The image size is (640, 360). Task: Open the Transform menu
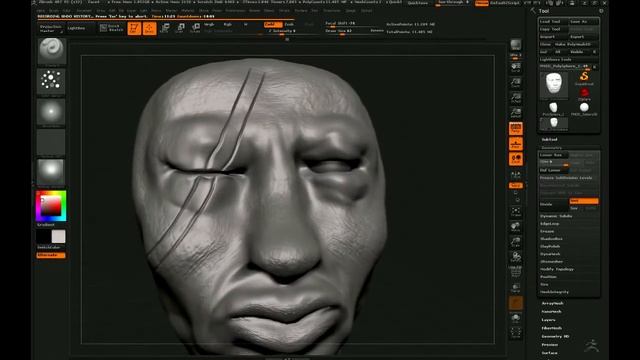coord(332,11)
